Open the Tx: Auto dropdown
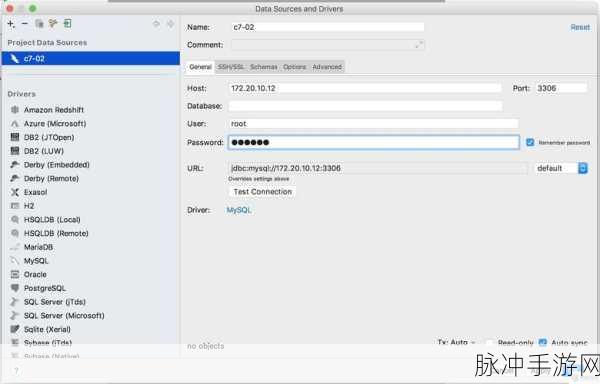 (457, 343)
